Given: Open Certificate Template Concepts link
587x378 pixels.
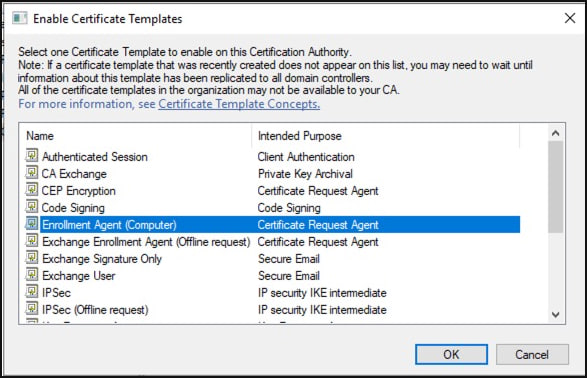Looking at the screenshot, I should pos(239,104).
